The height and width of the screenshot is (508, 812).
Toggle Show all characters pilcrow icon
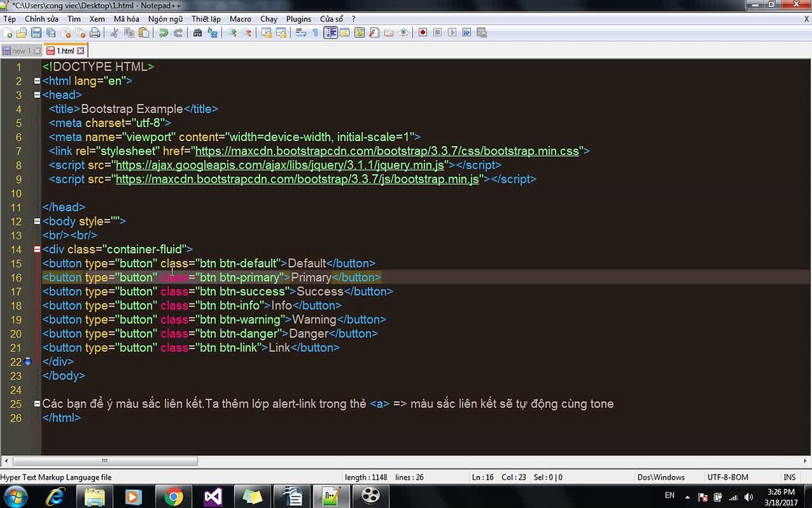[x=315, y=32]
